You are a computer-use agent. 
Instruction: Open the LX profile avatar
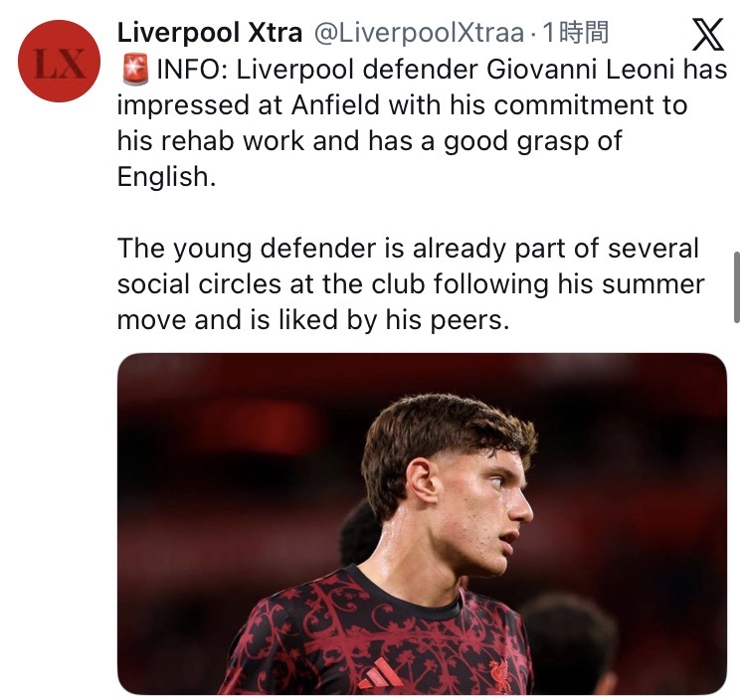click(59, 62)
